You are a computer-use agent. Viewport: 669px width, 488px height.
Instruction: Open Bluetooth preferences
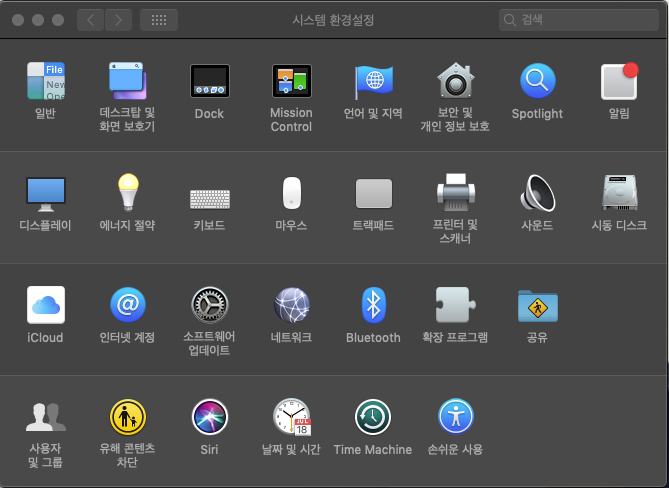click(374, 305)
